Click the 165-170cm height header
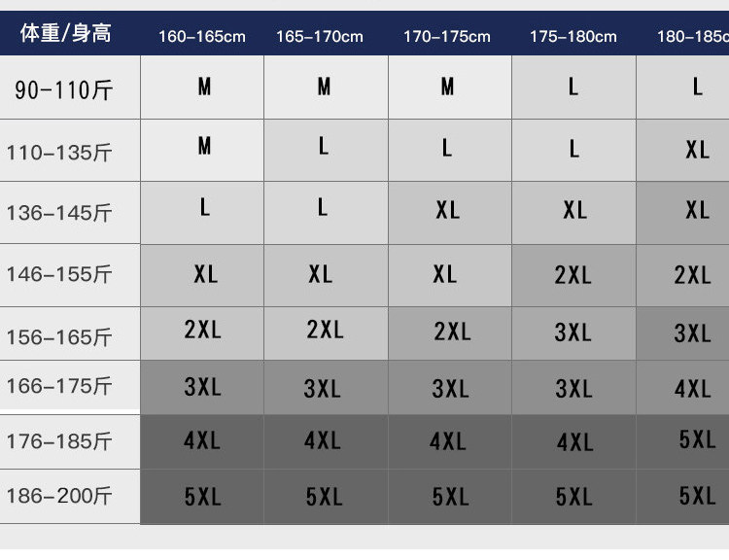 (320, 37)
